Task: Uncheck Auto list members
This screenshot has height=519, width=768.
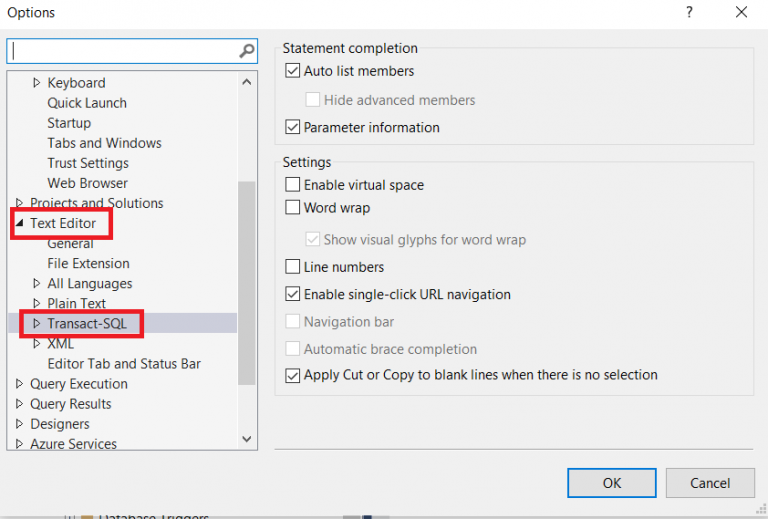Action: 292,71
